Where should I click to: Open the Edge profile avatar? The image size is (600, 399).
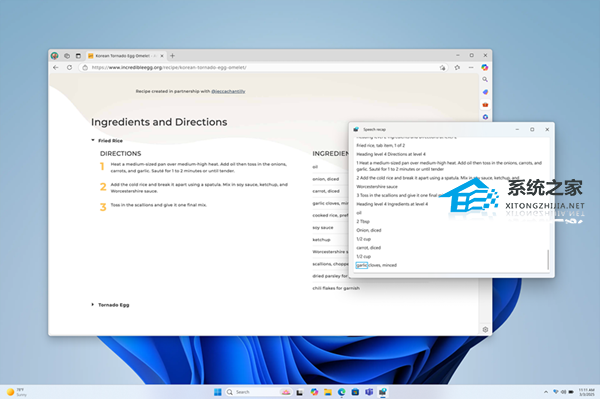click(x=55, y=56)
